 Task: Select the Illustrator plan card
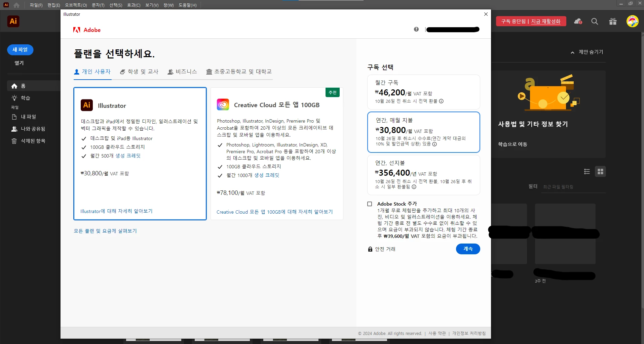click(140, 154)
